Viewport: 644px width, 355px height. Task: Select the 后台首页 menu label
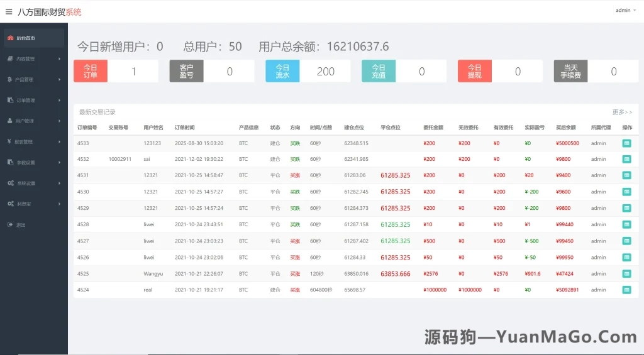tap(25, 38)
